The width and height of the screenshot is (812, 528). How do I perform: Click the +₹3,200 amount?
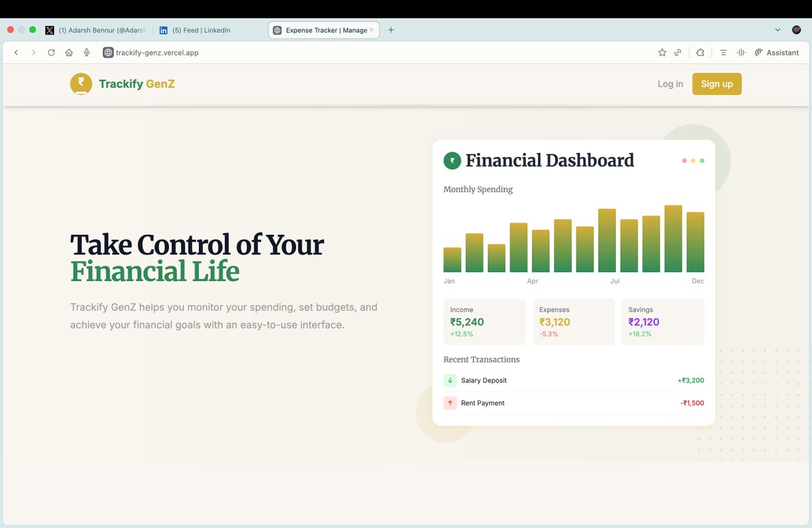click(x=691, y=380)
